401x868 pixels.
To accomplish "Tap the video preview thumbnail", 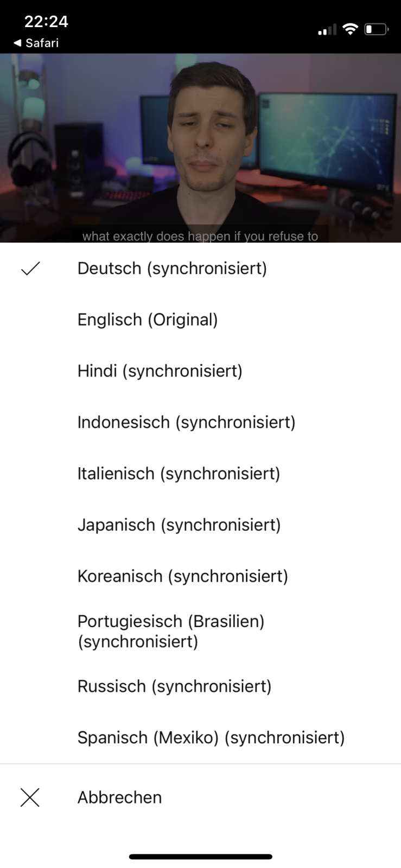I will point(200,148).
